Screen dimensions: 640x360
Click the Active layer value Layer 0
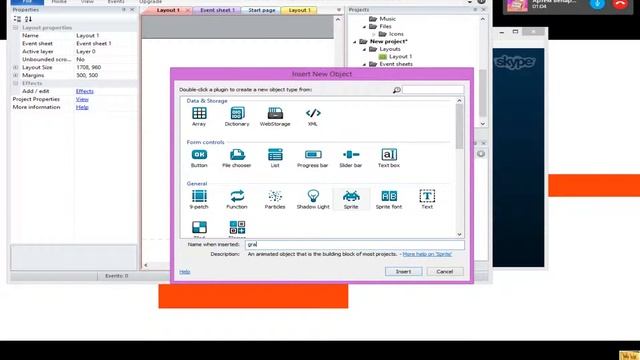coord(86,51)
